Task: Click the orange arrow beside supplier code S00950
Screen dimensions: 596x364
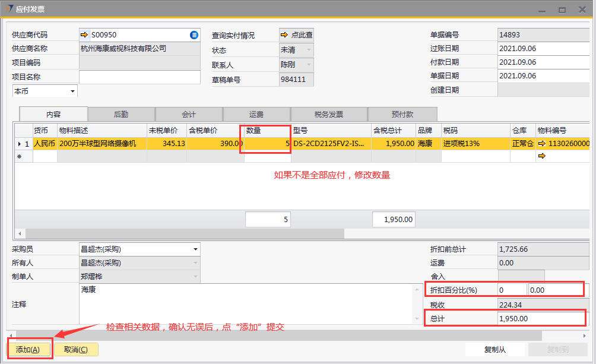Action: tap(84, 35)
